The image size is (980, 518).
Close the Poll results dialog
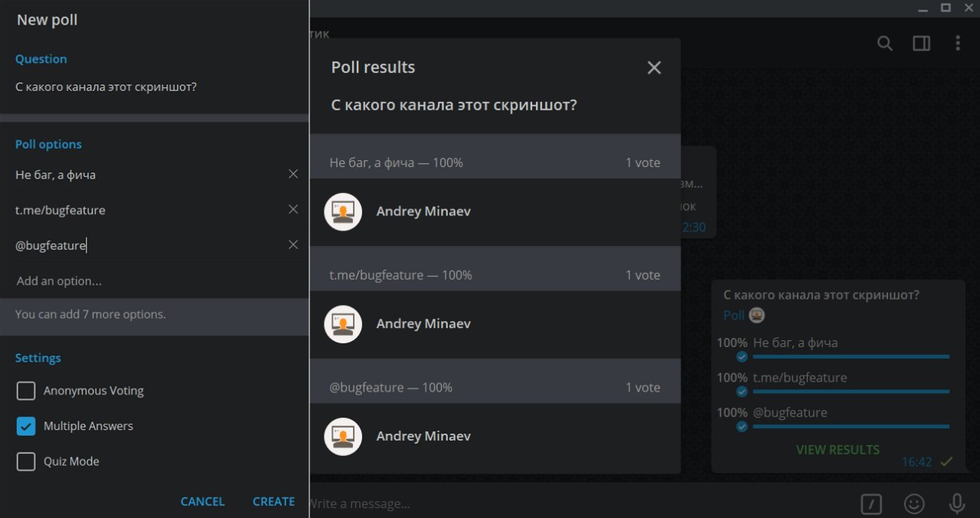(x=654, y=67)
